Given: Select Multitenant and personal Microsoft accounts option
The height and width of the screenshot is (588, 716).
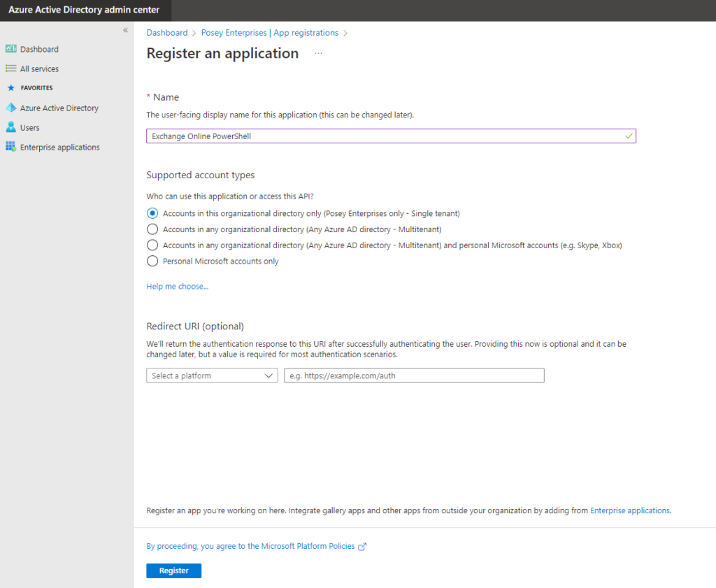Looking at the screenshot, I should tap(152, 245).
